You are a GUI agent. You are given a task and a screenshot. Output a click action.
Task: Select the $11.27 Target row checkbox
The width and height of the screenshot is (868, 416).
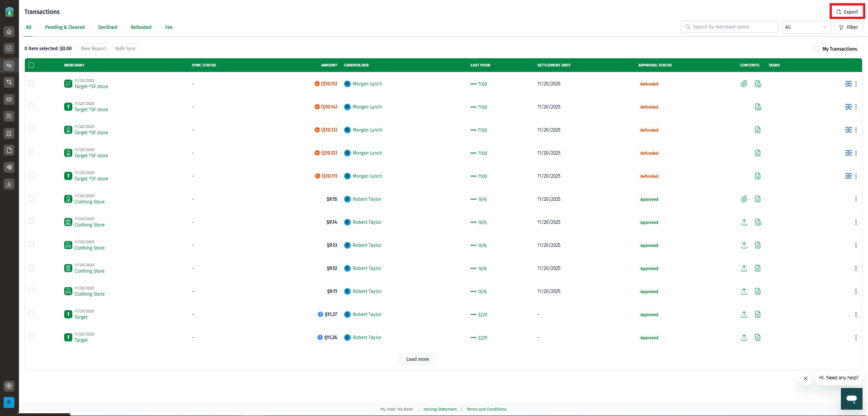[31, 313]
